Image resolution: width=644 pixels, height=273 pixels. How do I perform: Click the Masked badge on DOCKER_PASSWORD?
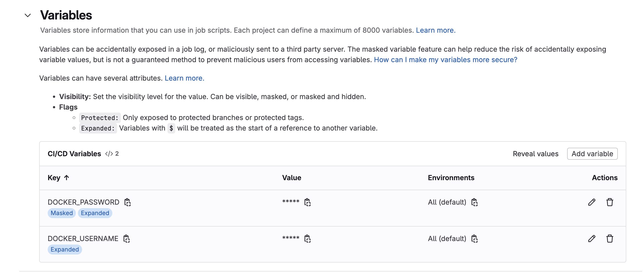[61, 213]
